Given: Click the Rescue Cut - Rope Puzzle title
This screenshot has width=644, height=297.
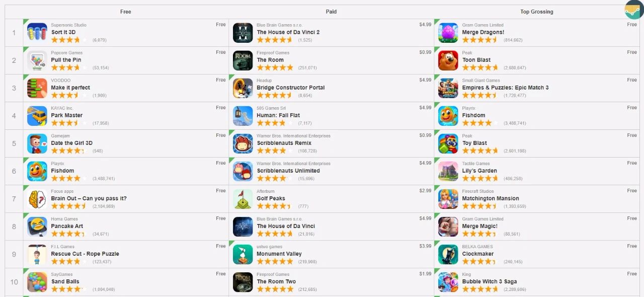Looking at the screenshot, I should 85,254.
